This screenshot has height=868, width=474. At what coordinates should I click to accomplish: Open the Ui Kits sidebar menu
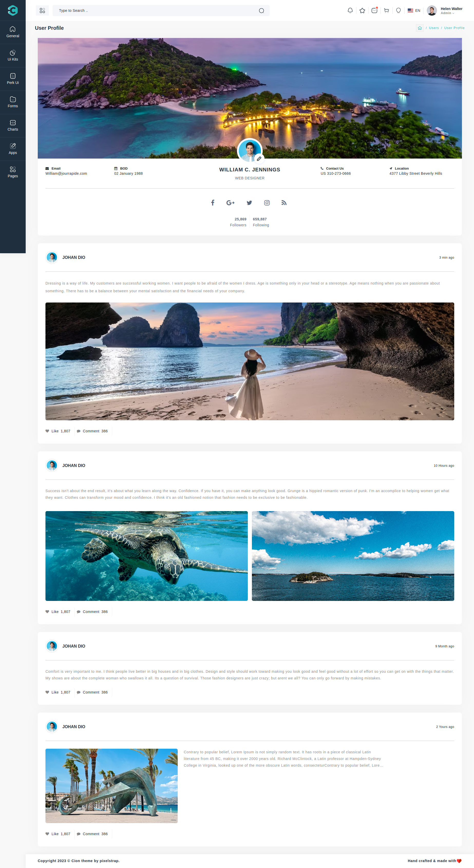[13, 56]
